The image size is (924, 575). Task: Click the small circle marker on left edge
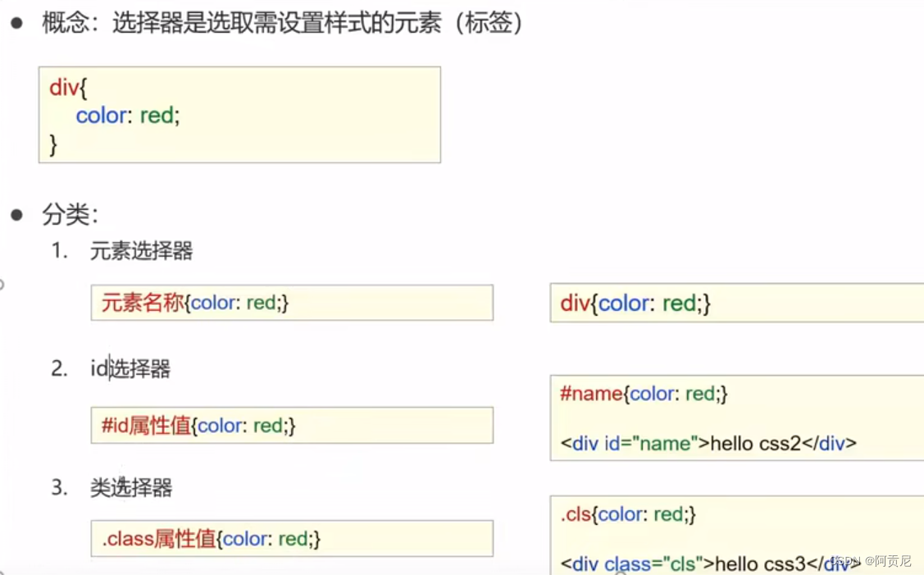[2, 285]
